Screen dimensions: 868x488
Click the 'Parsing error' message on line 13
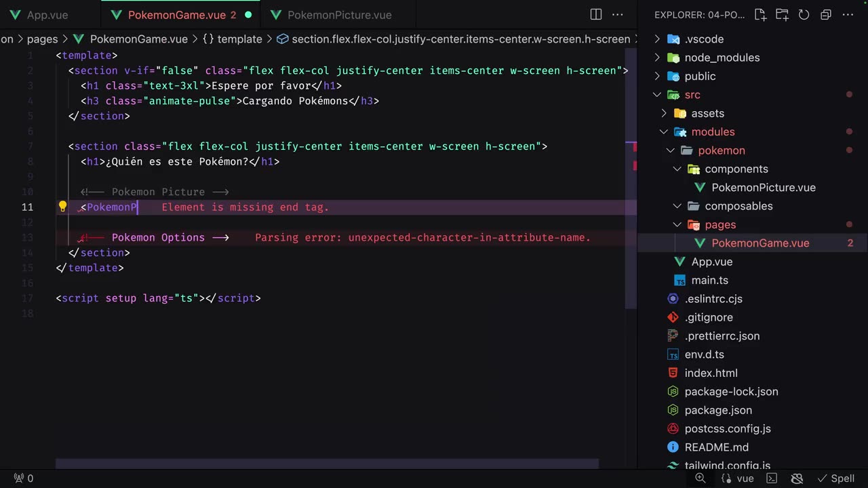click(x=423, y=237)
